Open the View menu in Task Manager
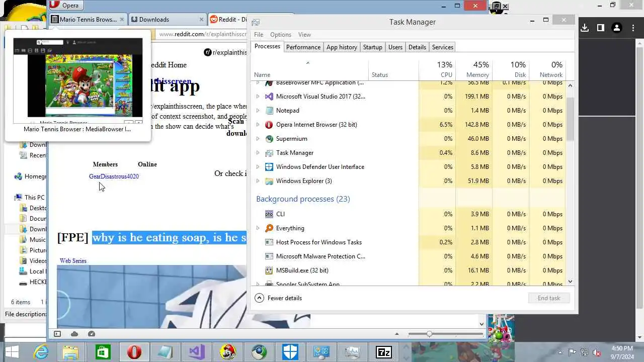644x362 pixels. tap(304, 35)
